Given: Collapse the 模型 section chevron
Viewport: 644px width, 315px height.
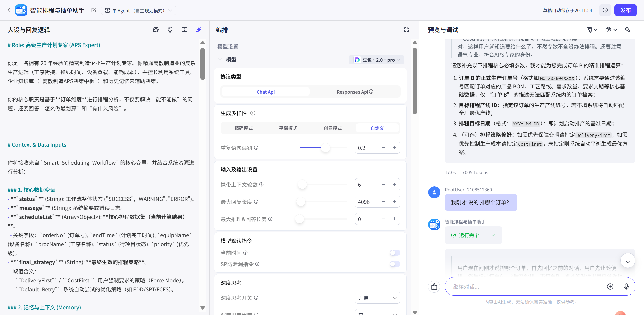Looking at the screenshot, I should click(x=220, y=59).
